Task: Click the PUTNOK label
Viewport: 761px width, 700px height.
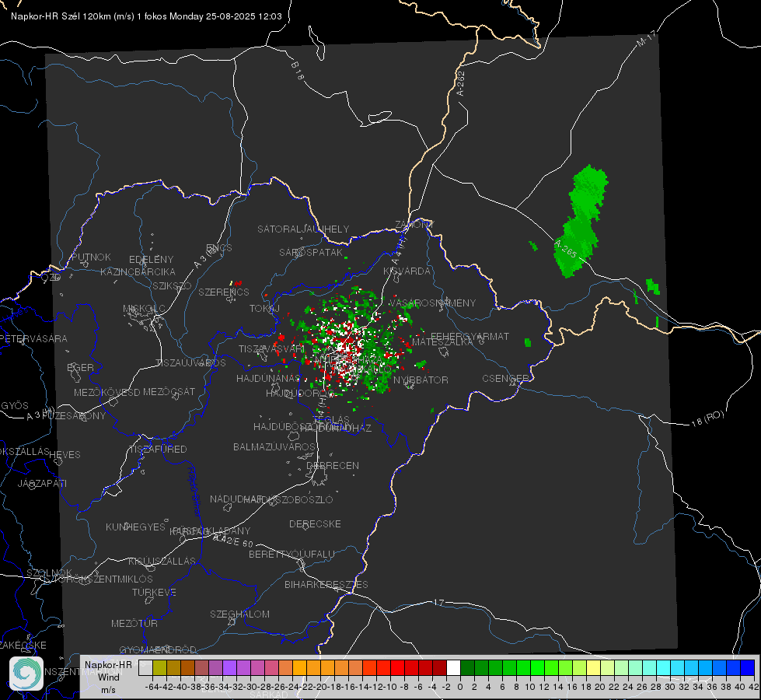Action: tap(91, 257)
